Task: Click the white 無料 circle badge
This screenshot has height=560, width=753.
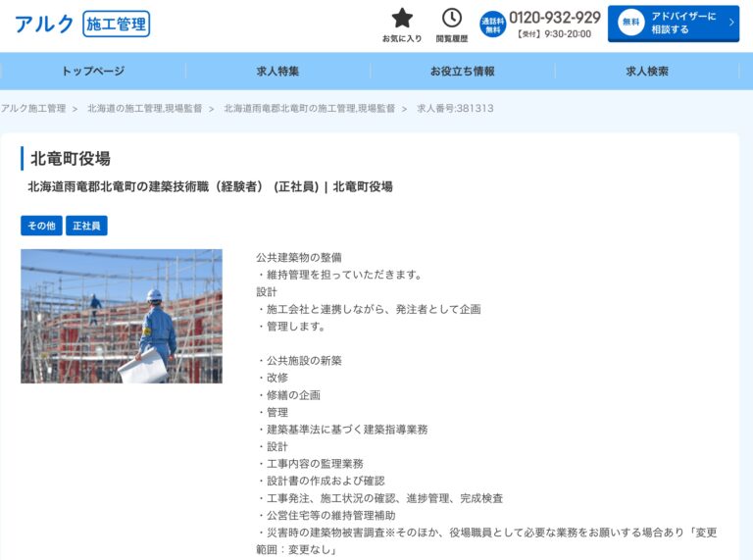Action: [630, 24]
